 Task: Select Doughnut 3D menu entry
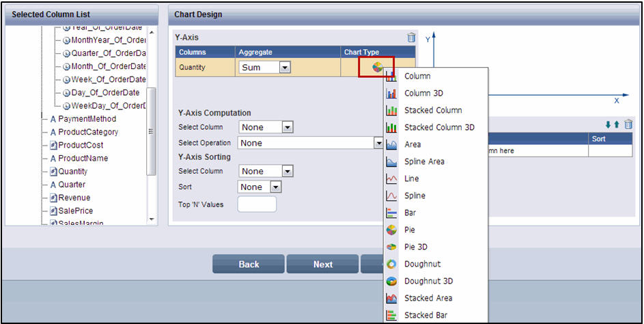tap(428, 281)
